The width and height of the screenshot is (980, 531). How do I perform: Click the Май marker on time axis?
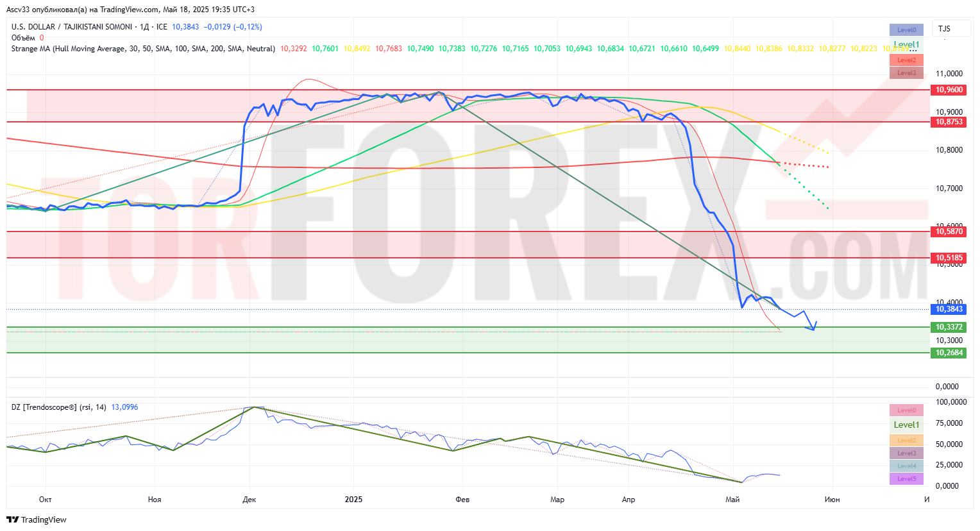click(732, 500)
